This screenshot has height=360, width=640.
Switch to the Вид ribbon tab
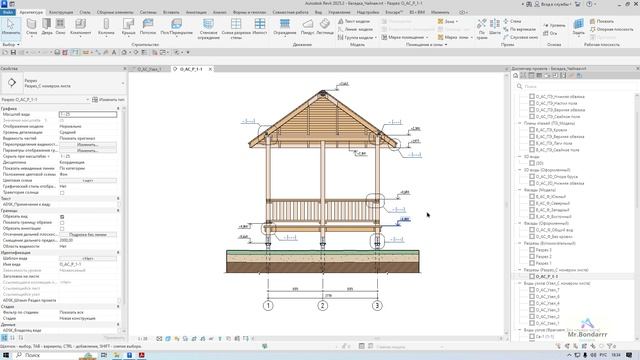(318, 12)
